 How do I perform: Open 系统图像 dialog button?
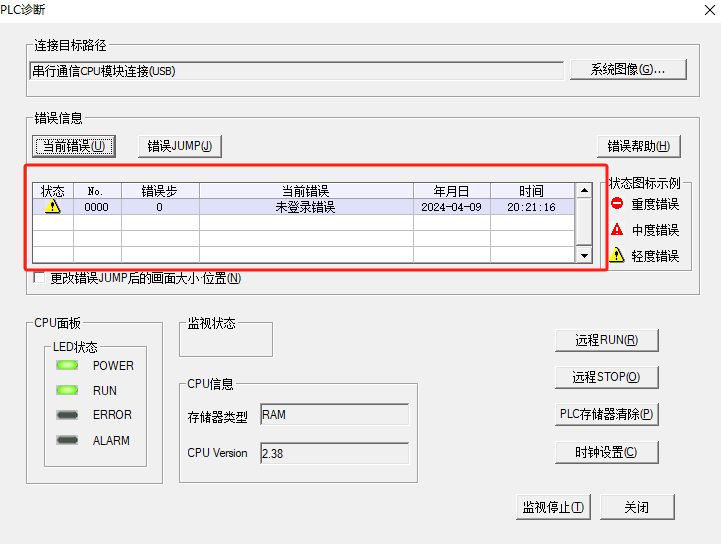[x=629, y=70]
